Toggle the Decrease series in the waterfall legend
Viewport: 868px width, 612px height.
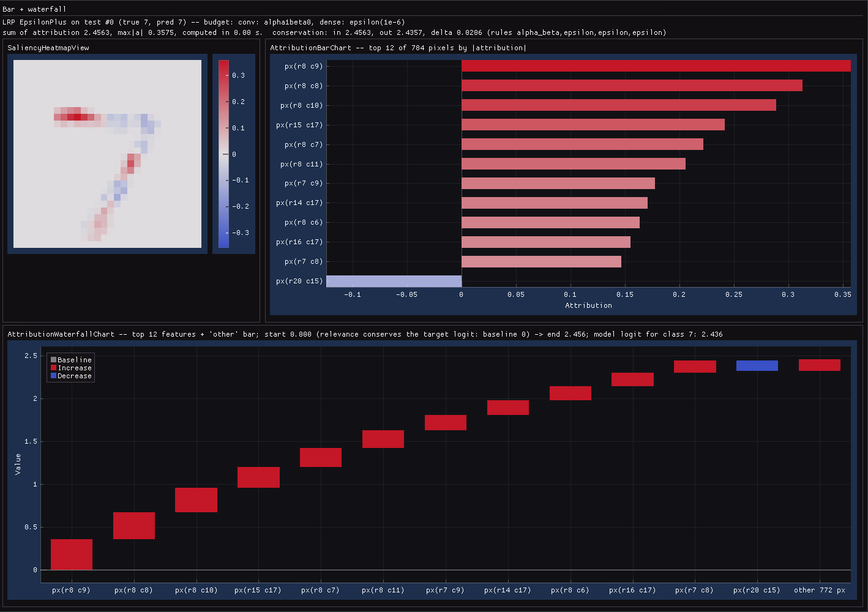tap(71, 376)
